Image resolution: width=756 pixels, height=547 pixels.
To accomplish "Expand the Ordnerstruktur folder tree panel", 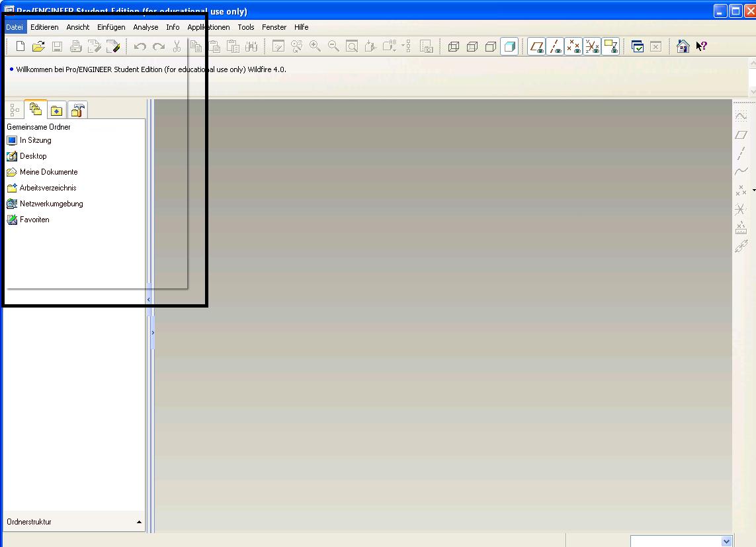I will click(139, 522).
